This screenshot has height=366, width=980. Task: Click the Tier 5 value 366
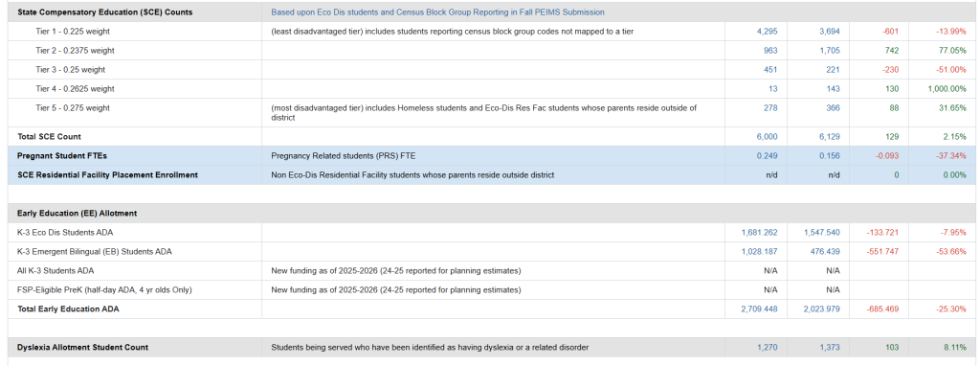pyautogui.click(x=834, y=107)
